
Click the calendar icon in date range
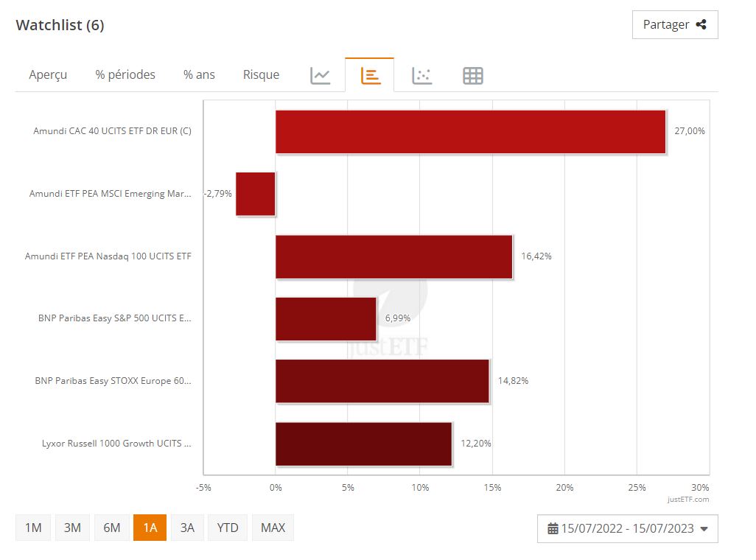[x=553, y=528]
